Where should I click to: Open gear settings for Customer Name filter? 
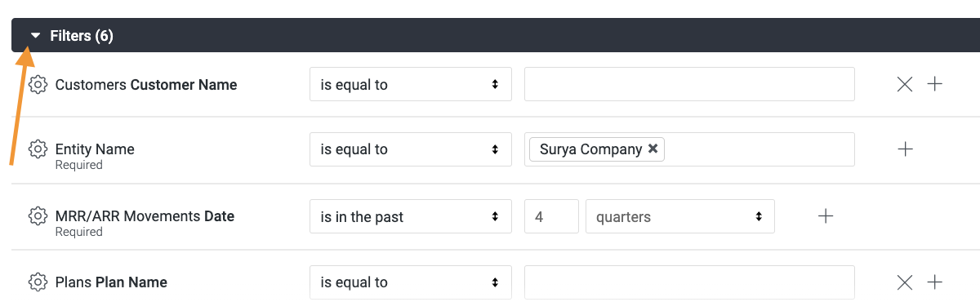38,85
